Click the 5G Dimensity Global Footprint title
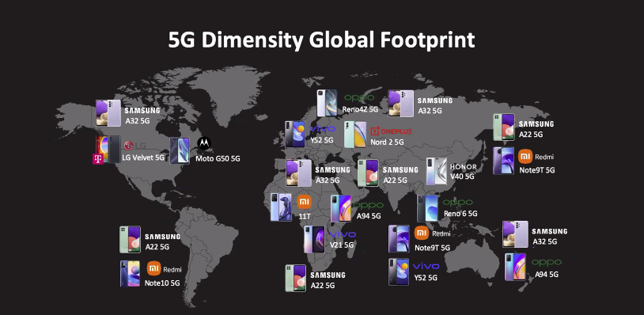Viewport: 644px width, 315px height. 321,40
